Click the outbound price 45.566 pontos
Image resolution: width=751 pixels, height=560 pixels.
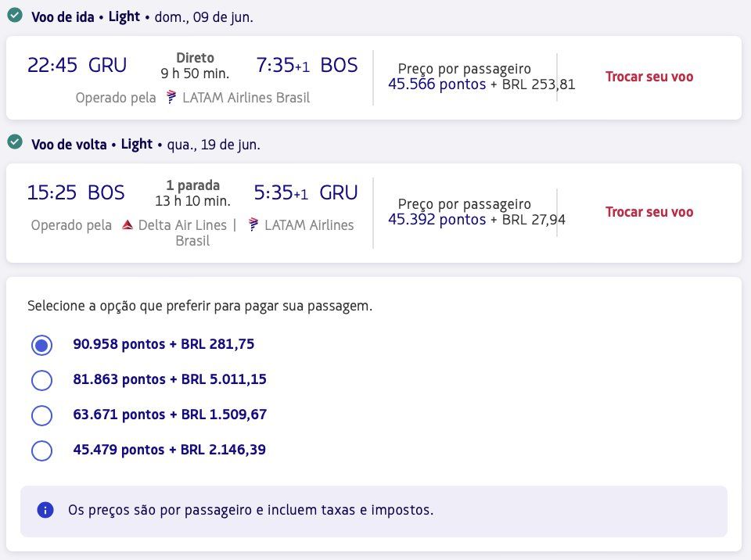click(x=437, y=84)
